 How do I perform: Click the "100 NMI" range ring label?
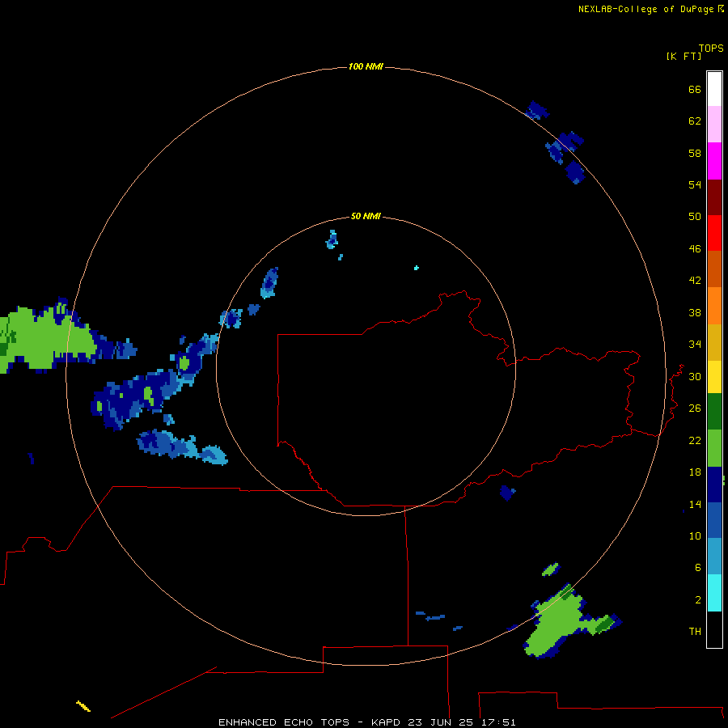[366, 67]
